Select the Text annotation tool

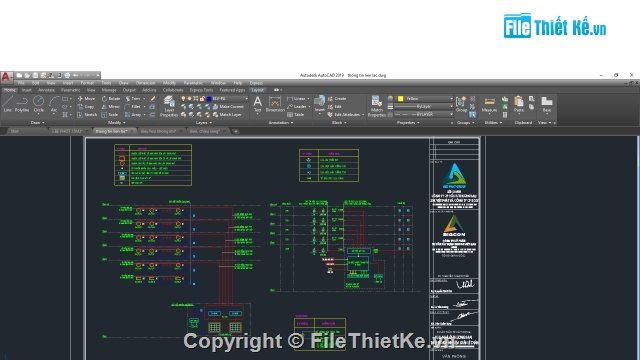tap(258, 104)
